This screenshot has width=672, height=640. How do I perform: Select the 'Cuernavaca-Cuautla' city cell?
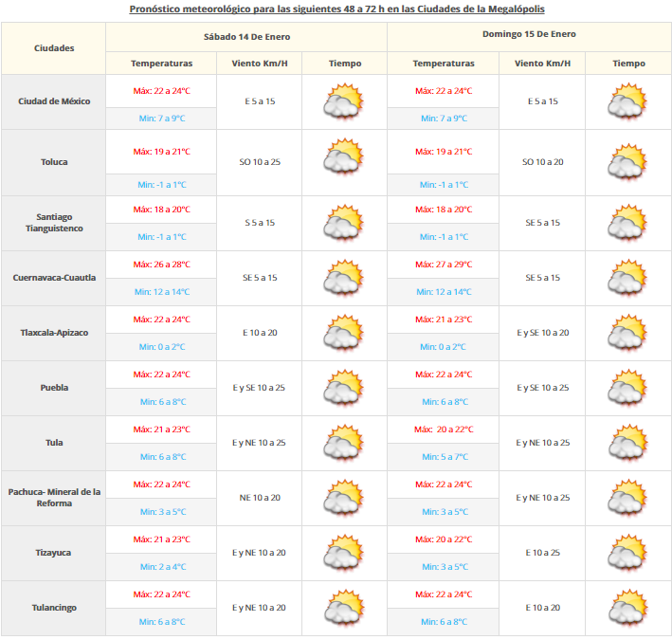[54, 278]
